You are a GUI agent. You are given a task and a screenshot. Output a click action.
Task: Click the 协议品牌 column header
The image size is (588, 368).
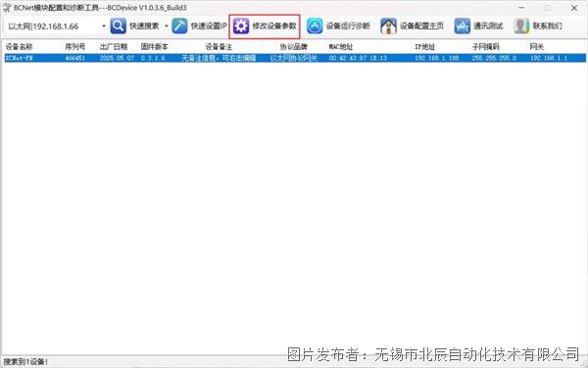click(x=294, y=47)
